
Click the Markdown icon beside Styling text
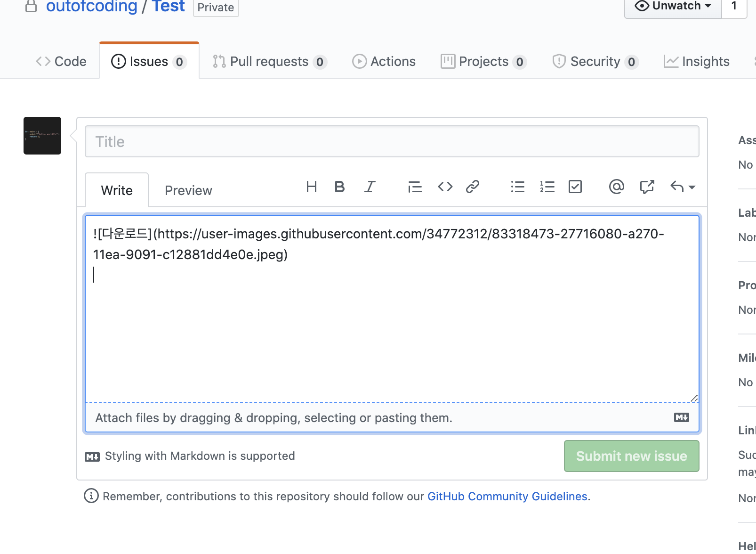click(92, 456)
